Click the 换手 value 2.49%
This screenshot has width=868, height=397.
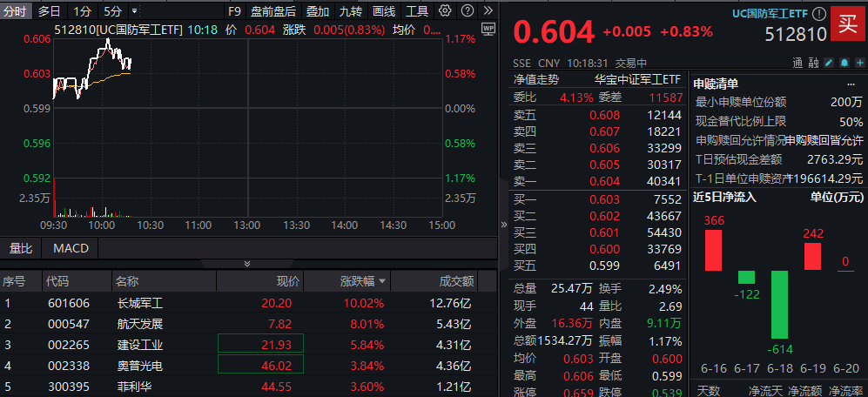pyautogui.click(x=665, y=288)
